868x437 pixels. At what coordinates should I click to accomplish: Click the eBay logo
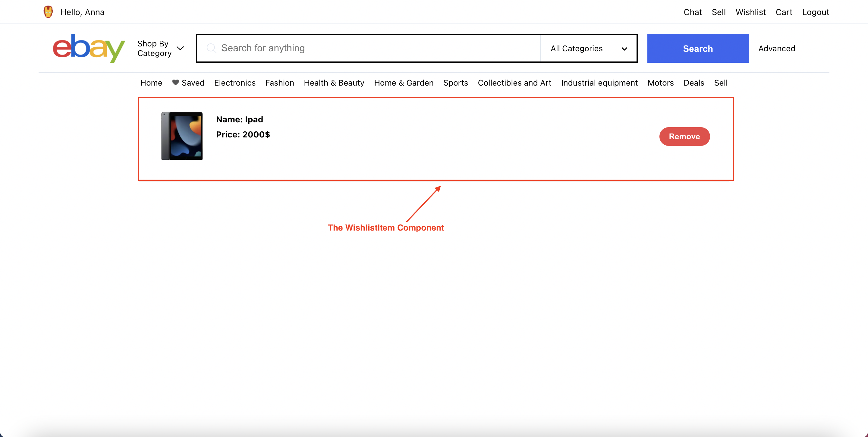click(x=89, y=48)
